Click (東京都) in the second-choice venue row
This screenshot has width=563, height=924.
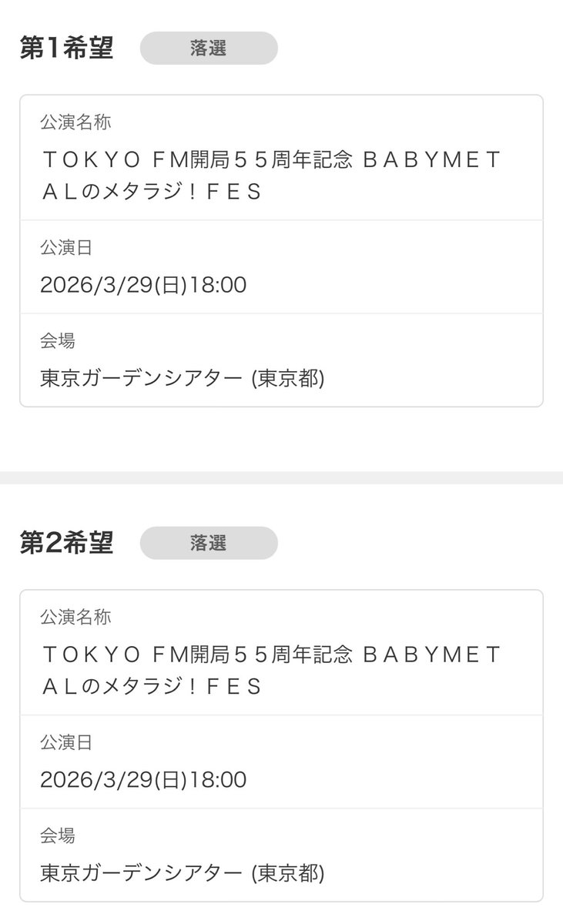point(289,874)
